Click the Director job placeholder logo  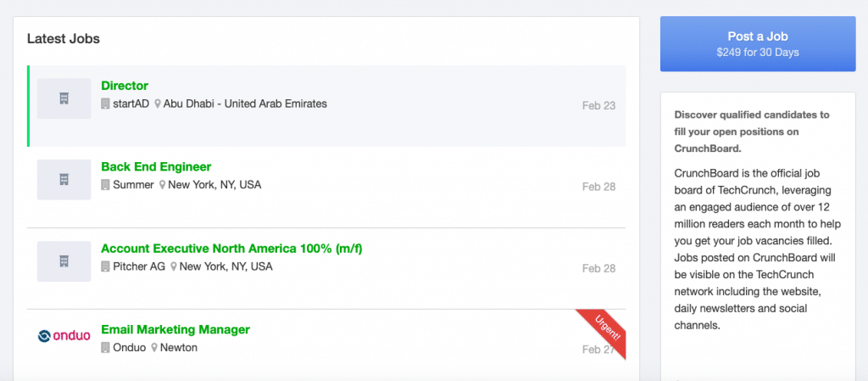pyautogui.click(x=64, y=98)
